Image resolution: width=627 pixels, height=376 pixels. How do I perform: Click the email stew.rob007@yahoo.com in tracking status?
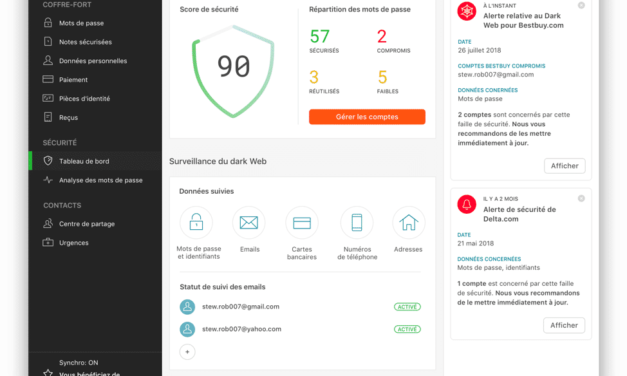[242, 329]
